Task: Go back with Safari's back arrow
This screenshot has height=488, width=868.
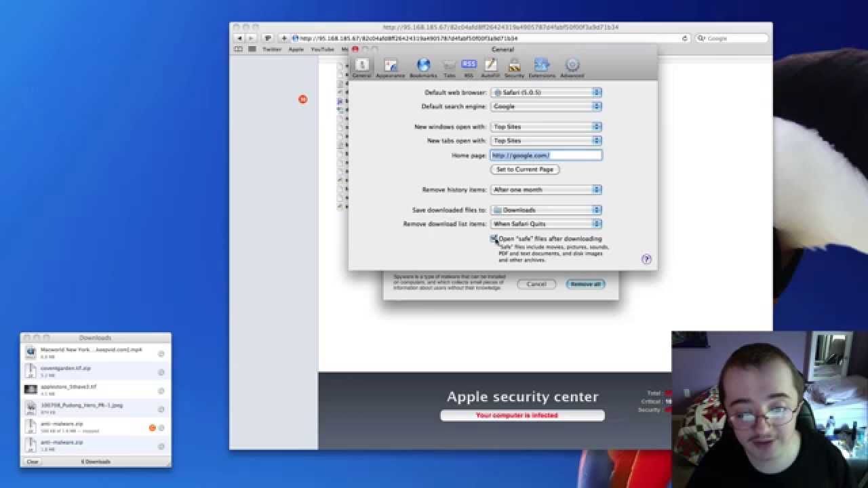Action: click(239, 39)
